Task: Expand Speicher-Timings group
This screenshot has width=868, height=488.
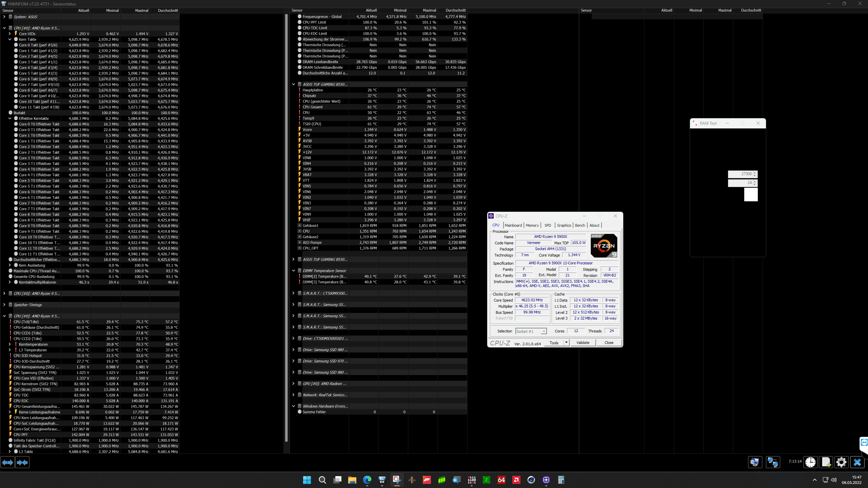Action: (4, 305)
